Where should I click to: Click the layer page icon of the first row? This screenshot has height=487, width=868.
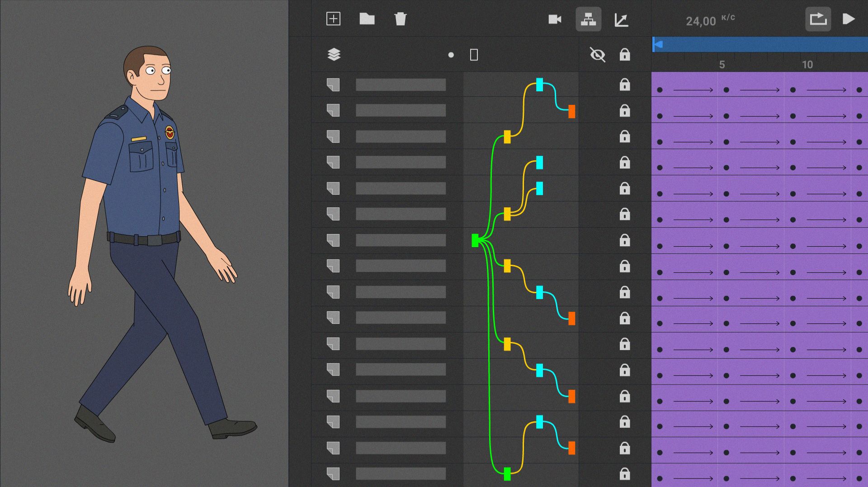(333, 85)
